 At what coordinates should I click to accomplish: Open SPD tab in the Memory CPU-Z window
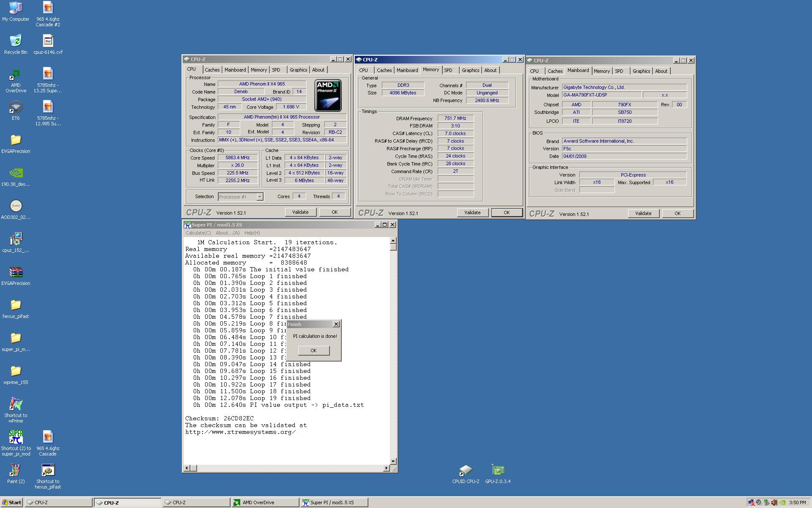tap(448, 70)
